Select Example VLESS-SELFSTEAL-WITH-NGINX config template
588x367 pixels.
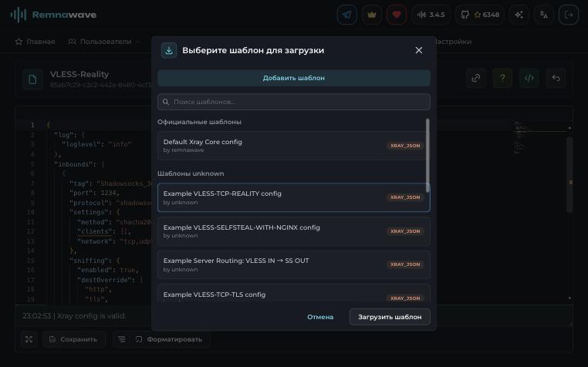pyautogui.click(x=294, y=231)
